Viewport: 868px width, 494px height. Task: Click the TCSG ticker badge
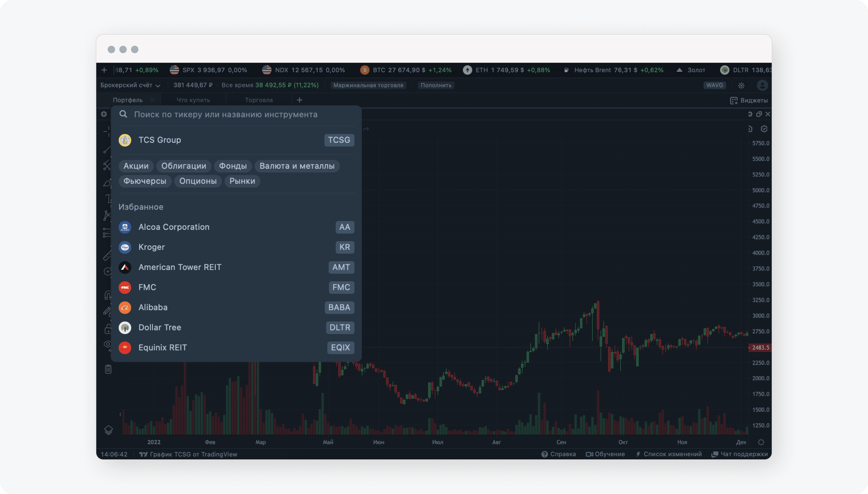[x=339, y=140]
